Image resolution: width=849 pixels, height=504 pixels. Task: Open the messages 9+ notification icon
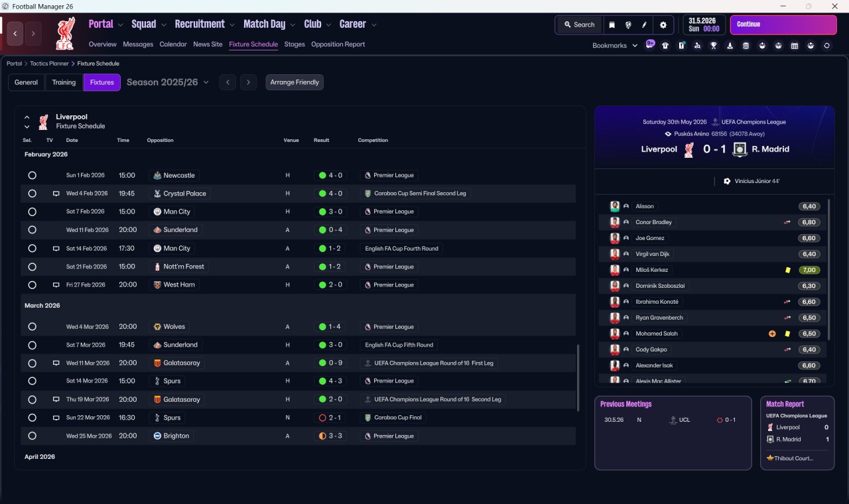point(650,44)
